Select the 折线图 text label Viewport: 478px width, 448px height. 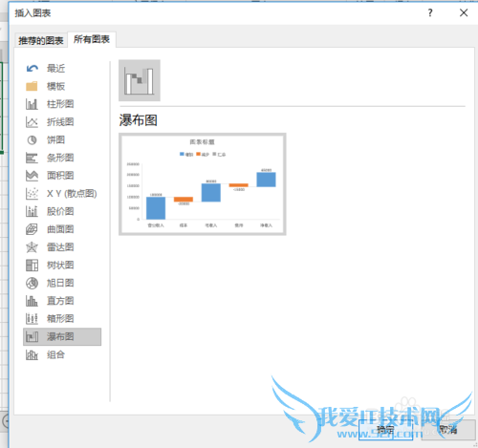(x=60, y=122)
